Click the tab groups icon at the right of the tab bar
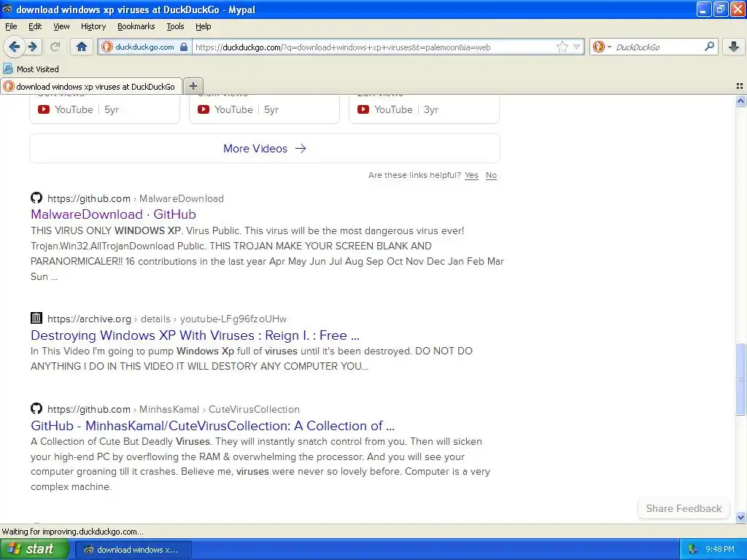 [x=740, y=86]
